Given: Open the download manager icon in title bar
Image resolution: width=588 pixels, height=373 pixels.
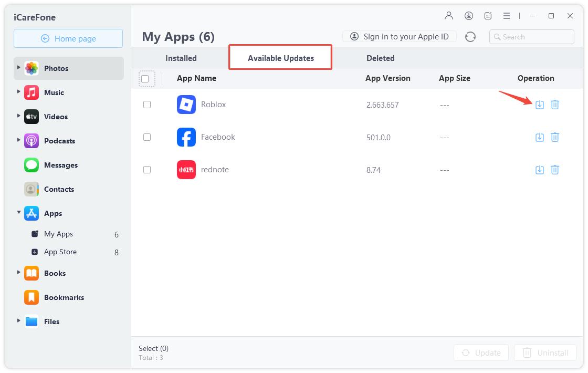Looking at the screenshot, I should 469,16.
